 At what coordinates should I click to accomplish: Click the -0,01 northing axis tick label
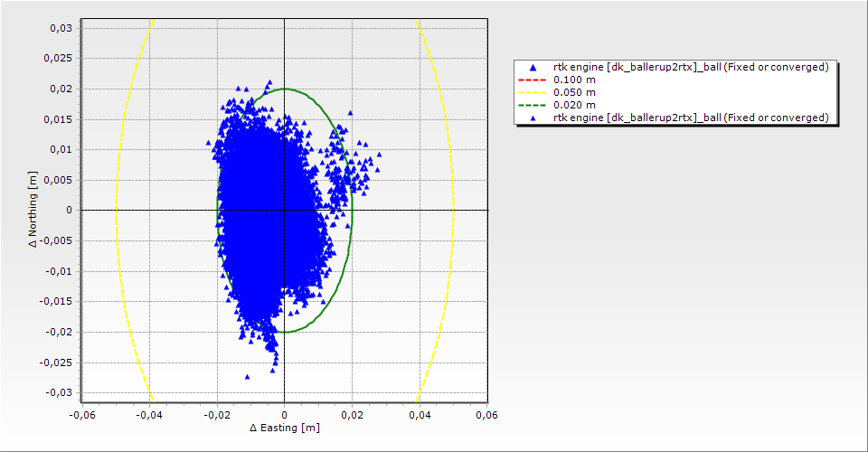coord(59,271)
